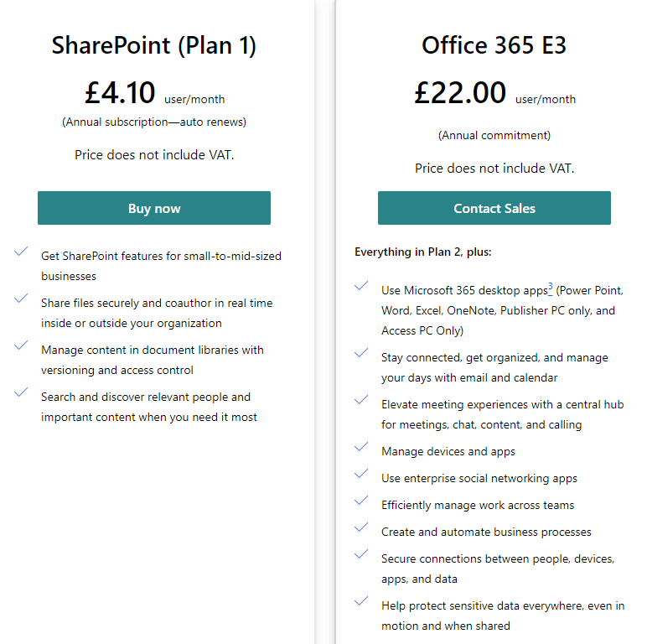Select checkmark beside Secure connections between people
The height and width of the screenshot is (644, 647).
pos(362,554)
